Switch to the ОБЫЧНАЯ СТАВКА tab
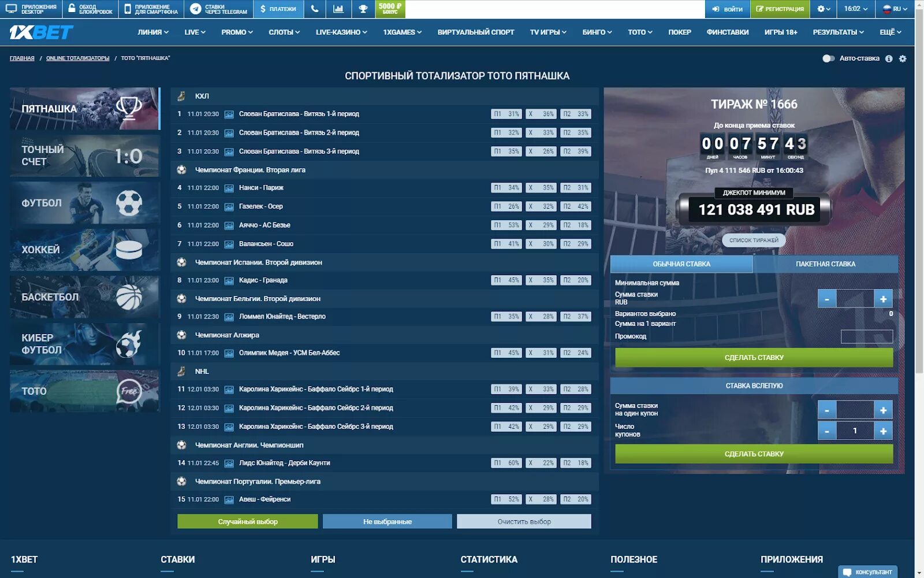Viewport: 924px width, 578px height. coord(681,264)
